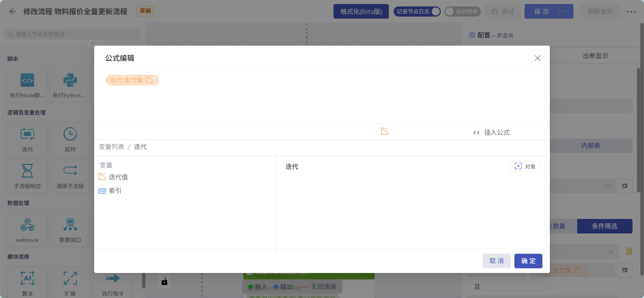
Task: Select the 内部表 option
Action: [x=591, y=146]
